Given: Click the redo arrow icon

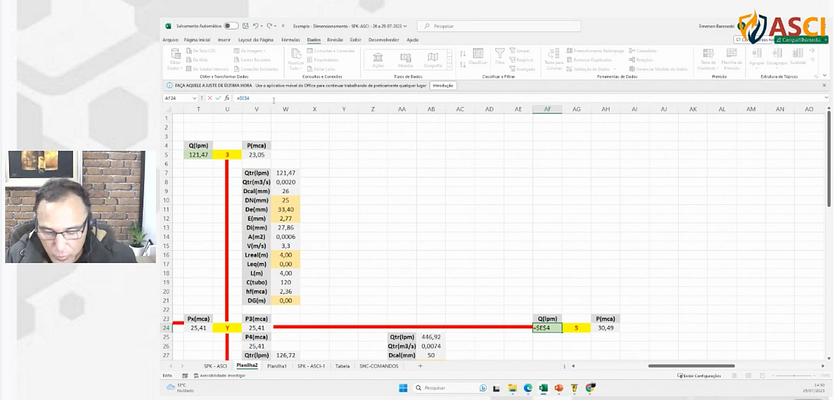Looking at the screenshot, I should click(270, 26).
